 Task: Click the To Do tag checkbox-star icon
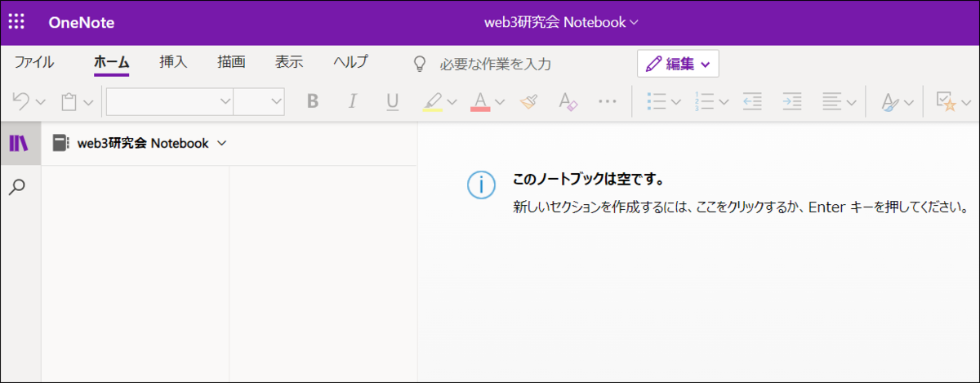click(946, 101)
